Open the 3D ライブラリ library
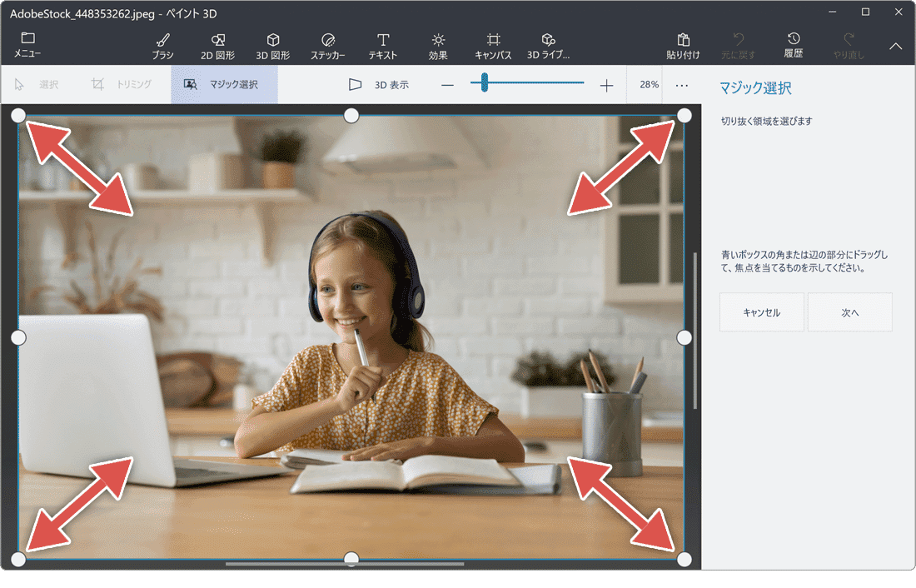The image size is (916, 588). (x=548, y=46)
